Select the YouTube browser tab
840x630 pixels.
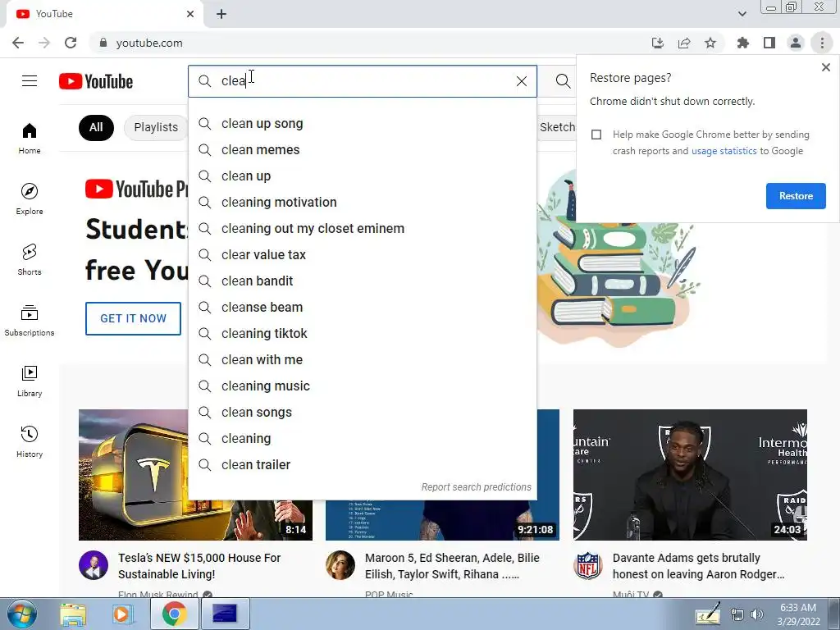(104, 15)
